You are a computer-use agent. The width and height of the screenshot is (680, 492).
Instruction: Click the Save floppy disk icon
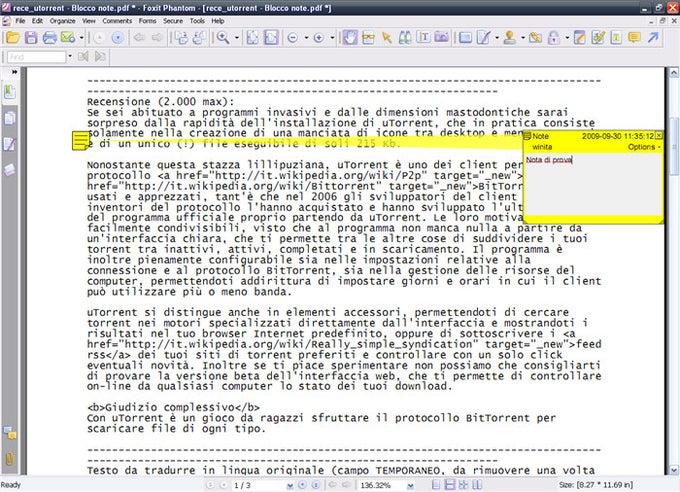(x=31, y=38)
